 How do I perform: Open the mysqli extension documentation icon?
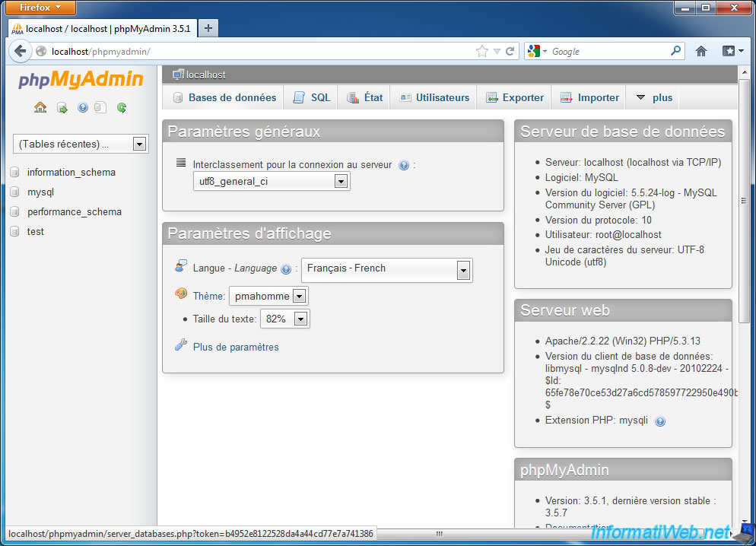point(659,420)
